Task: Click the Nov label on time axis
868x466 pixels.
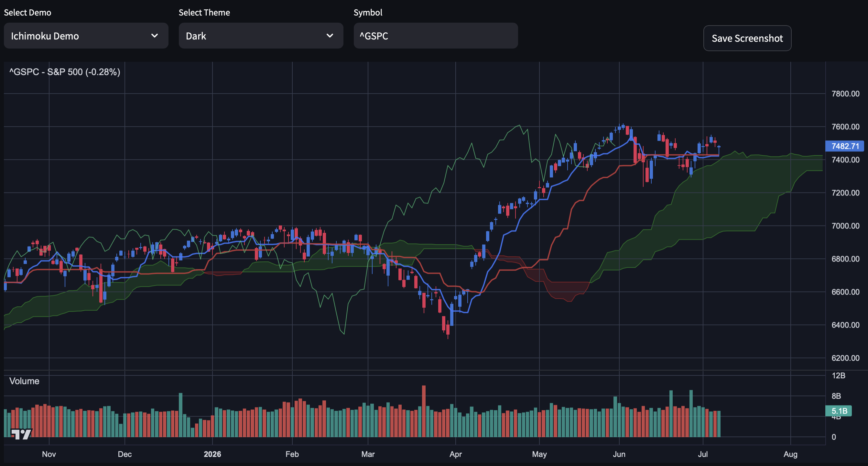Action: tap(49, 454)
